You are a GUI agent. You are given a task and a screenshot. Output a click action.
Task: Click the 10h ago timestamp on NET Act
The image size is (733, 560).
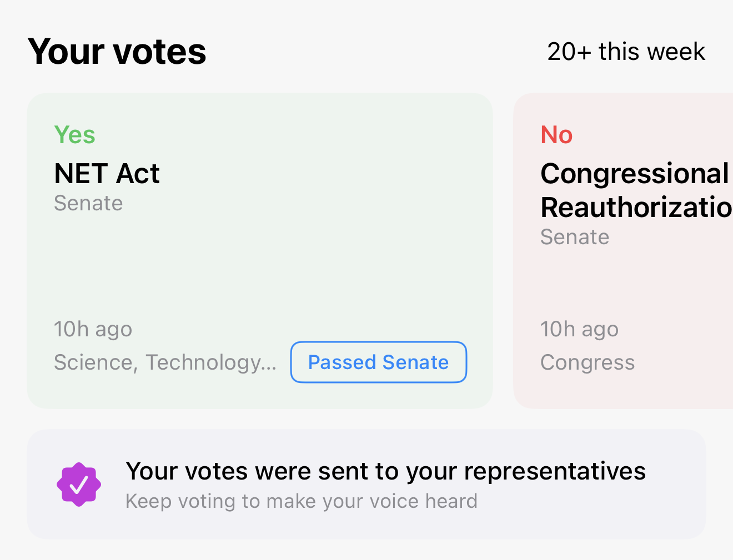[93, 329]
